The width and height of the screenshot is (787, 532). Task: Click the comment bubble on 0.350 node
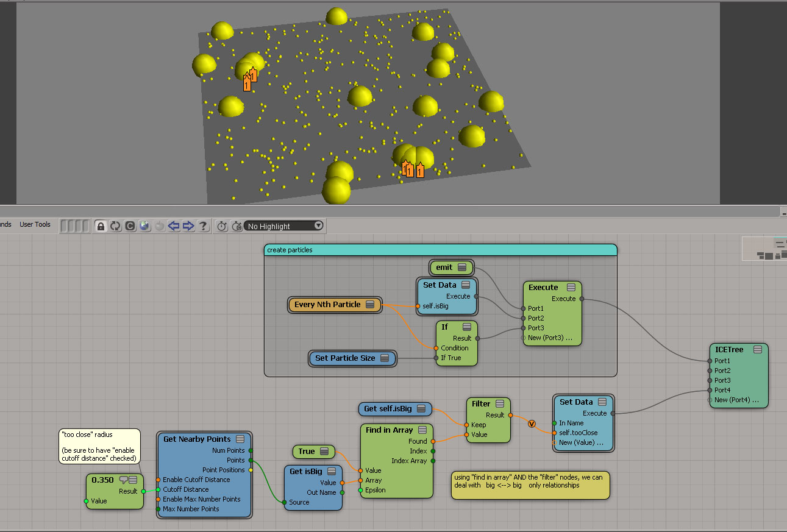(x=123, y=480)
